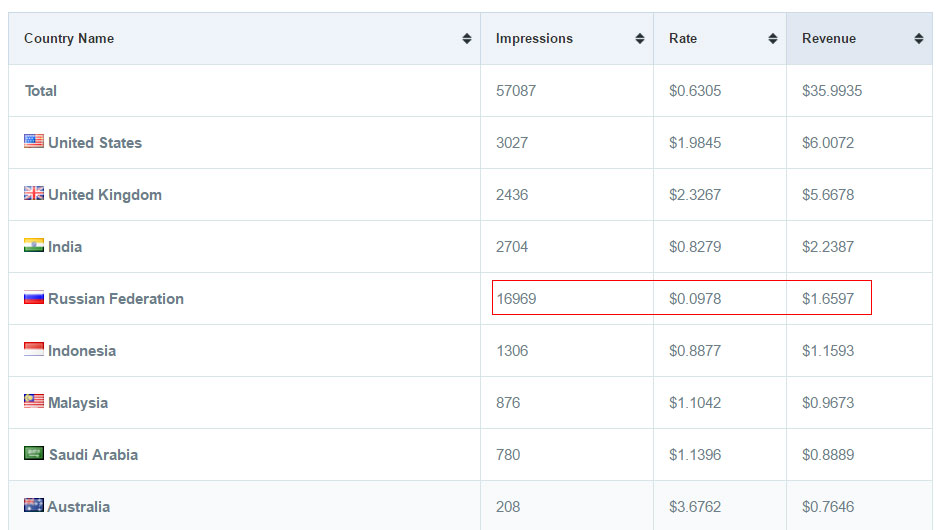
Task: Click the India flag icon
Action: click(34, 245)
